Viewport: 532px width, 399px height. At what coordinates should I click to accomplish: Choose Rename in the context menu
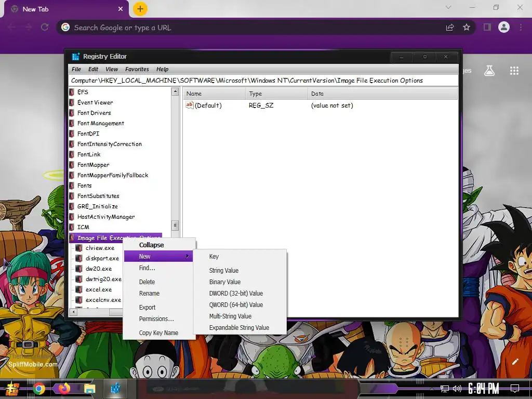[x=159, y=294]
